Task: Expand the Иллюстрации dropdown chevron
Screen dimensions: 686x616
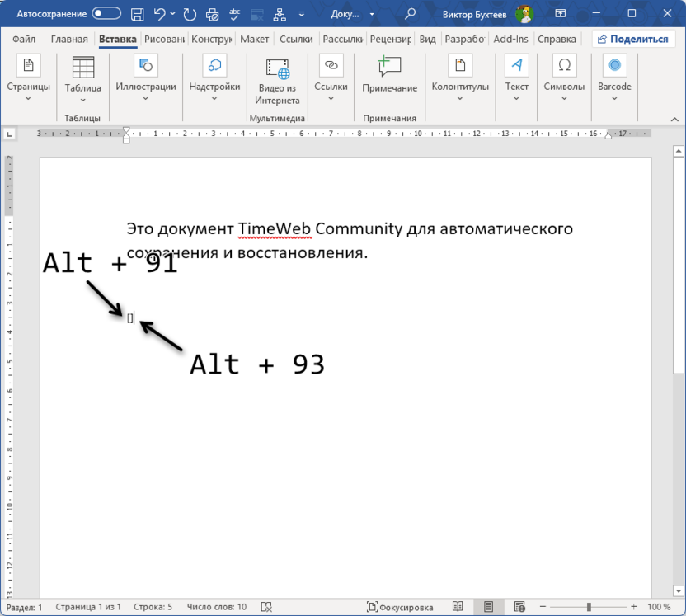Action: [146, 99]
